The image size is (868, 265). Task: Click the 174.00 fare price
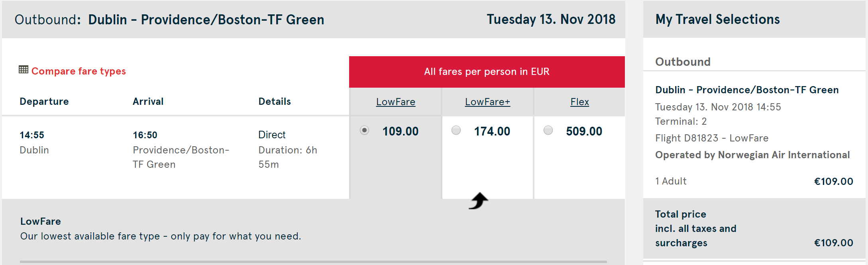pyautogui.click(x=492, y=131)
